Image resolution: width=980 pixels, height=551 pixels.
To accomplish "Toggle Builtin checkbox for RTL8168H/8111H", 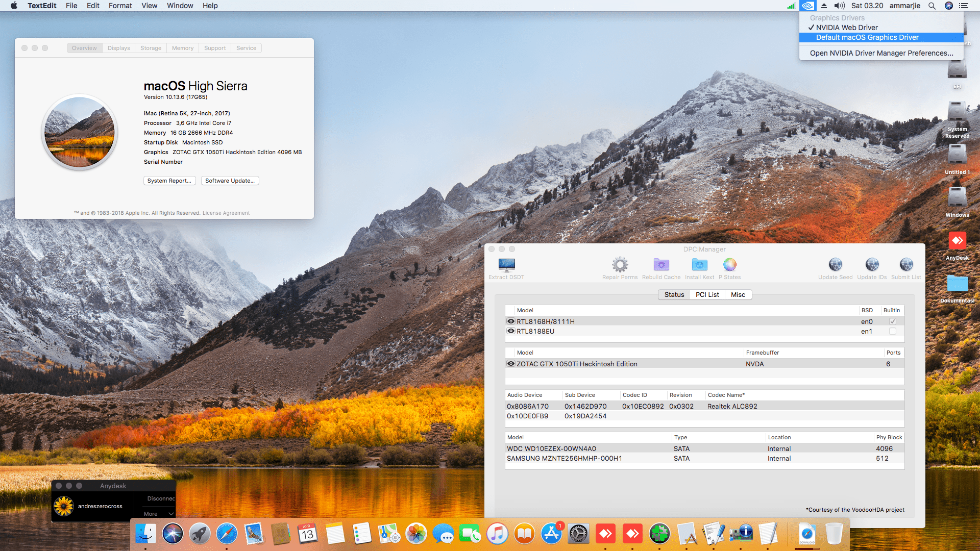I will (892, 321).
